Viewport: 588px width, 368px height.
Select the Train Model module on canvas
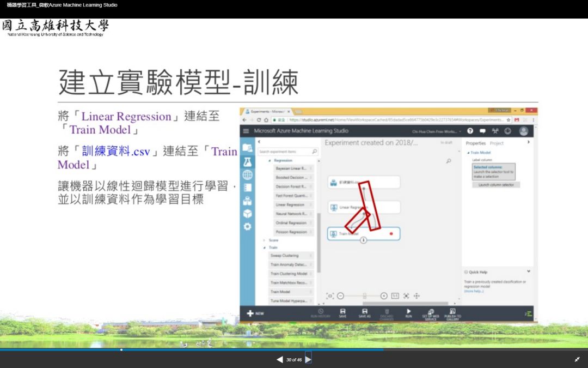point(364,233)
